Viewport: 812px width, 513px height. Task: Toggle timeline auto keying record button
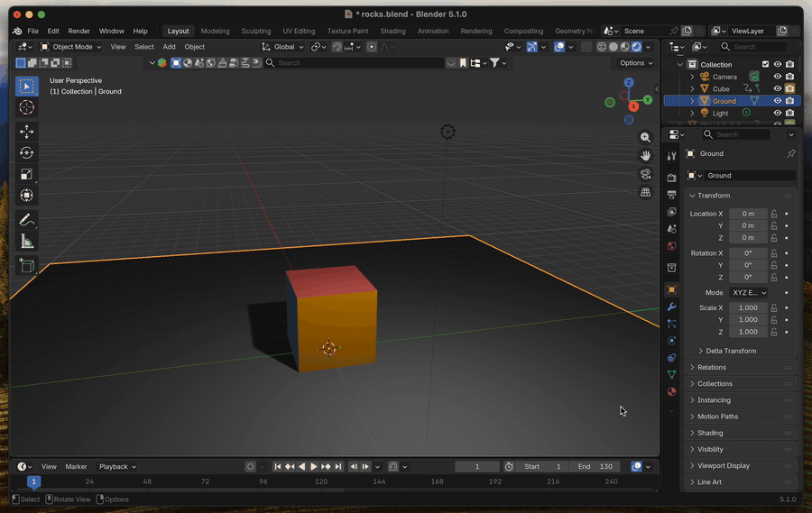(250, 466)
